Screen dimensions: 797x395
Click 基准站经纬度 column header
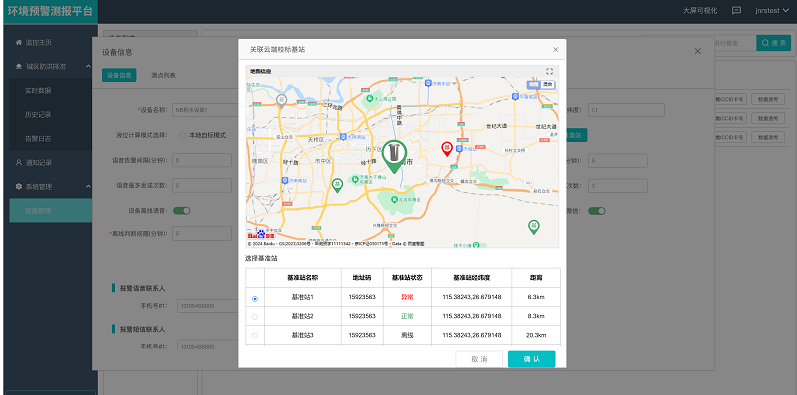click(471, 278)
